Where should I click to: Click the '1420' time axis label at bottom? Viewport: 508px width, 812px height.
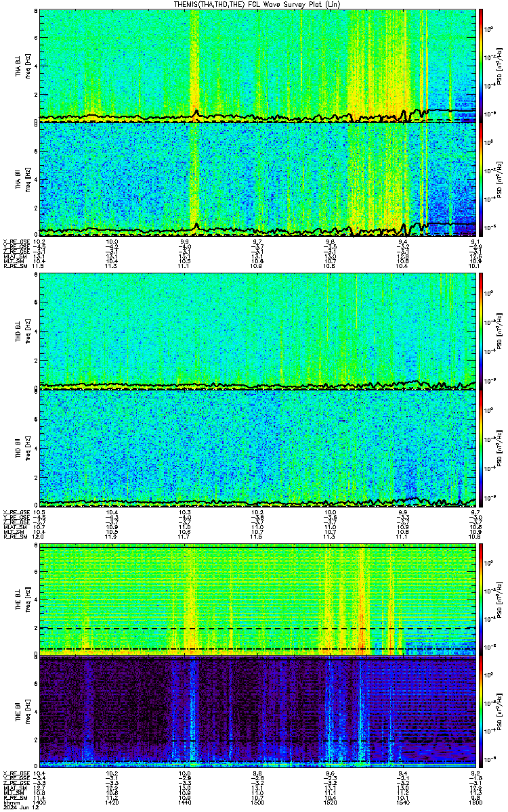112,803
